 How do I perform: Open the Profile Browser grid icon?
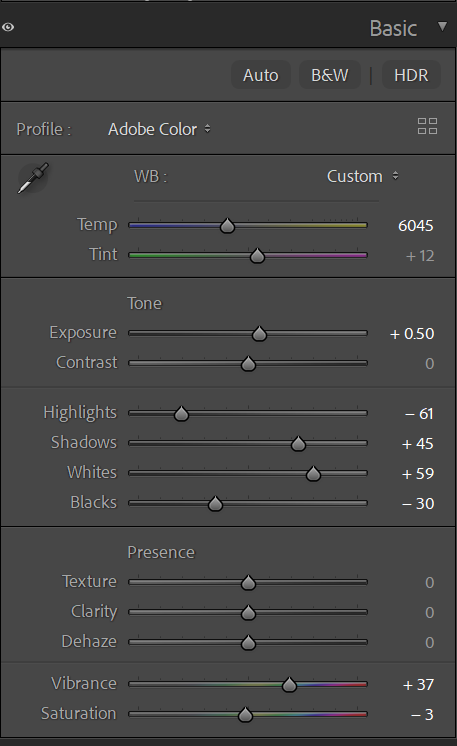[x=427, y=127]
